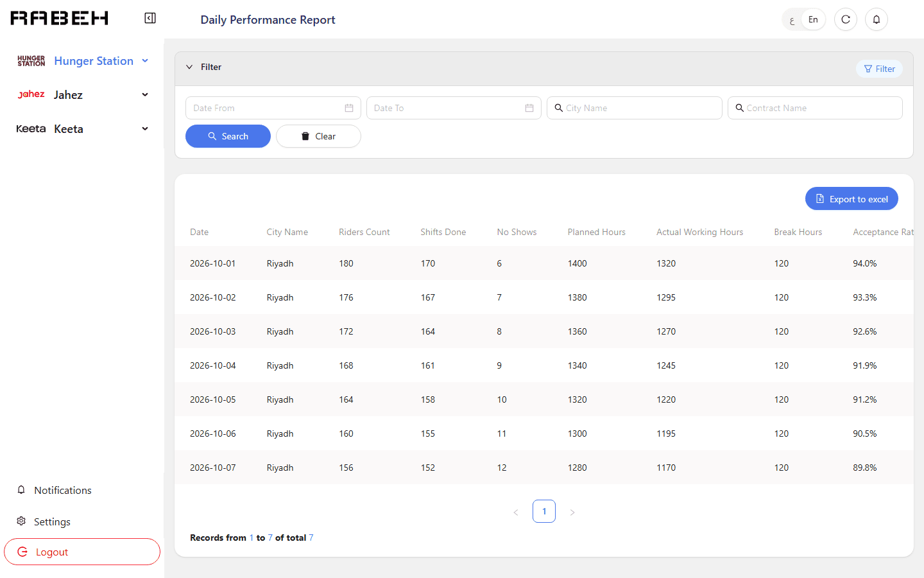Viewport: 924px width, 578px height.
Task: Open the Date From calendar icon
Action: tap(349, 108)
